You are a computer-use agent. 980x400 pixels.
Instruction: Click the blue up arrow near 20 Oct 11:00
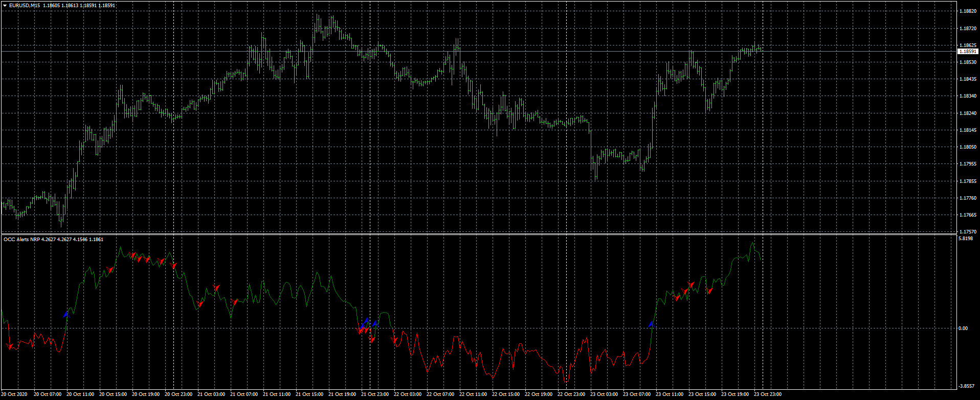66,314
